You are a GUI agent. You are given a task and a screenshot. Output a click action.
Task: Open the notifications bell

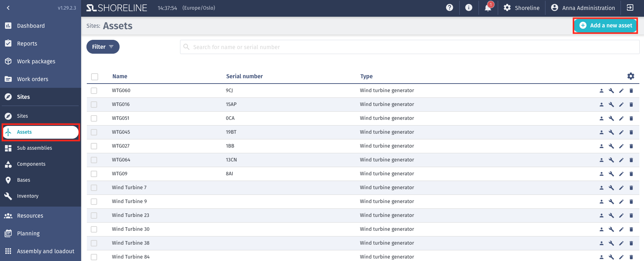point(488,8)
